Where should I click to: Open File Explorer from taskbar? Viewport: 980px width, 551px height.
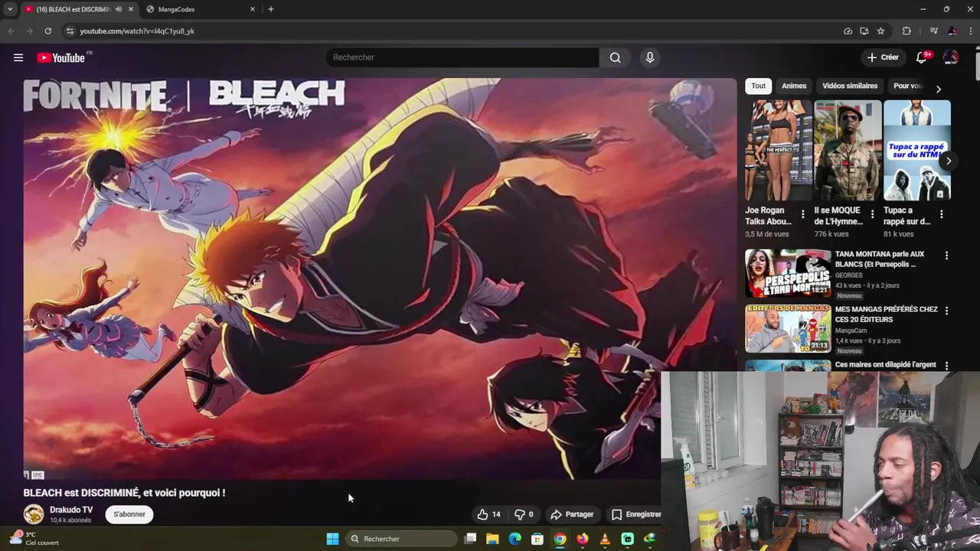(x=492, y=539)
